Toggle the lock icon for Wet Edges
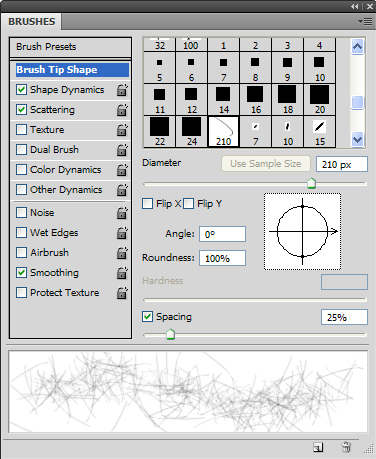The height and width of the screenshot is (459, 376). click(x=122, y=233)
